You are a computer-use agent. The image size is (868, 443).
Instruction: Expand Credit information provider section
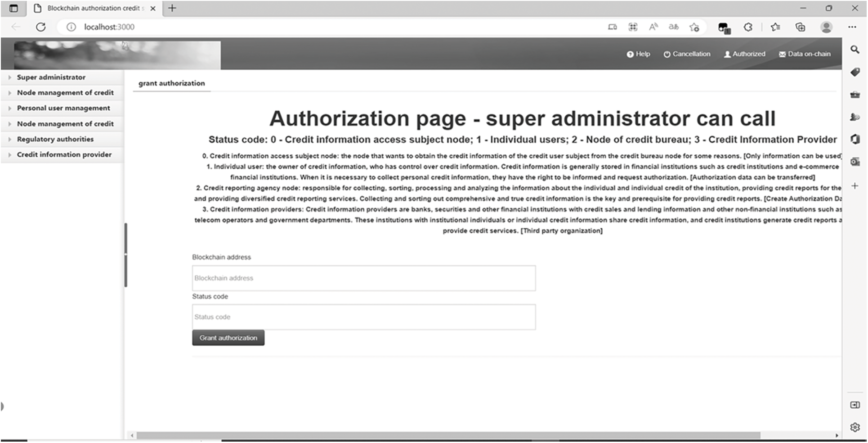click(x=64, y=154)
